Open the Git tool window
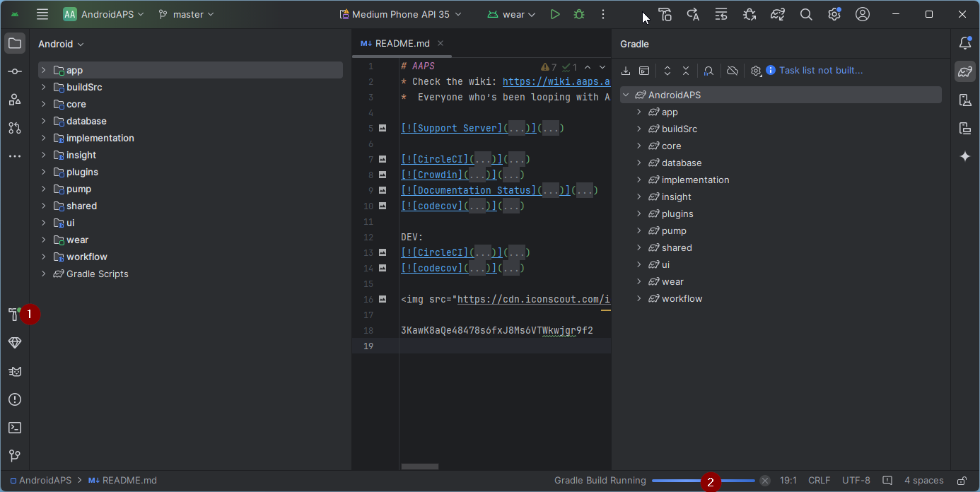This screenshot has width=980, height=492. [15, 456]
